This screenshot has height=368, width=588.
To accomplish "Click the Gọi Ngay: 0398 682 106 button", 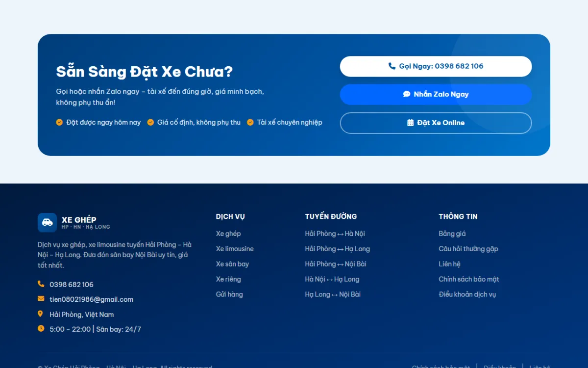I will click(x=436, y=66).
